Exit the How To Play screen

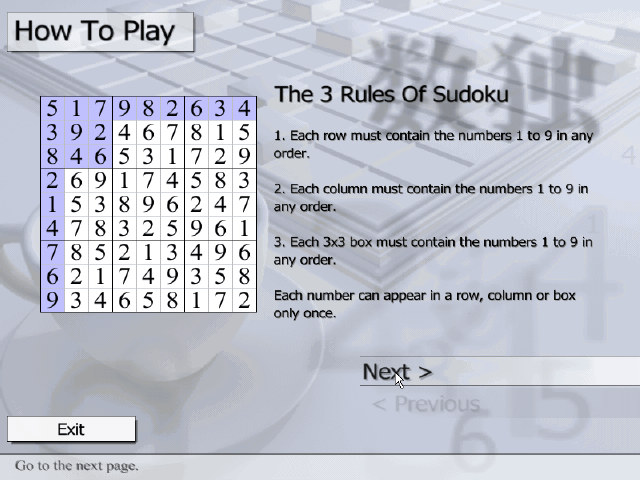(x=71, y=430)
